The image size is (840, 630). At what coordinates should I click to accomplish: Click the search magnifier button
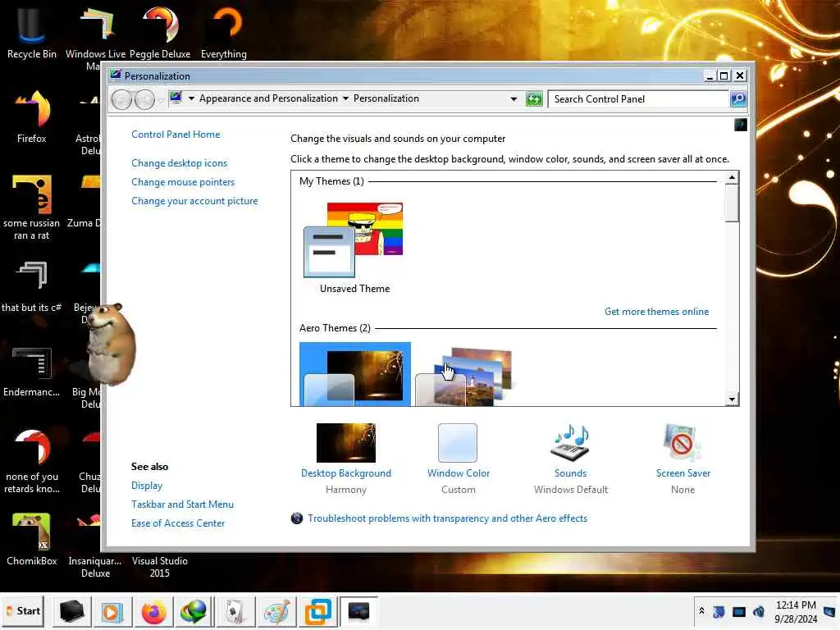738,99
